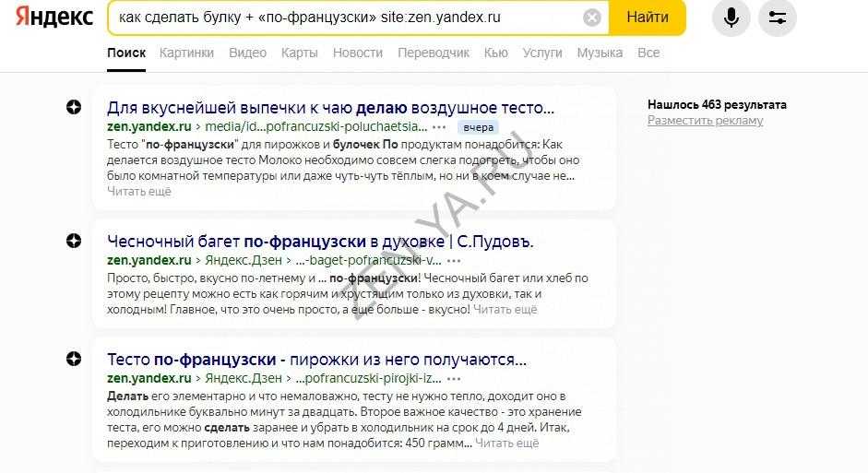The height and width of the screenshot is (473, 868).
Task: Click plus icon beside first search result
Action: pos(74,108)
